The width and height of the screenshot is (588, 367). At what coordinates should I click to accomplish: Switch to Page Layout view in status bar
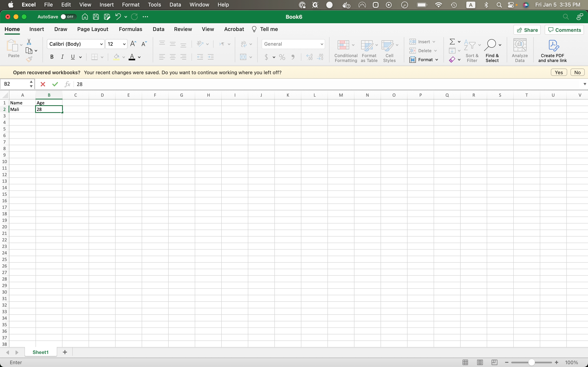click(480, 362)
